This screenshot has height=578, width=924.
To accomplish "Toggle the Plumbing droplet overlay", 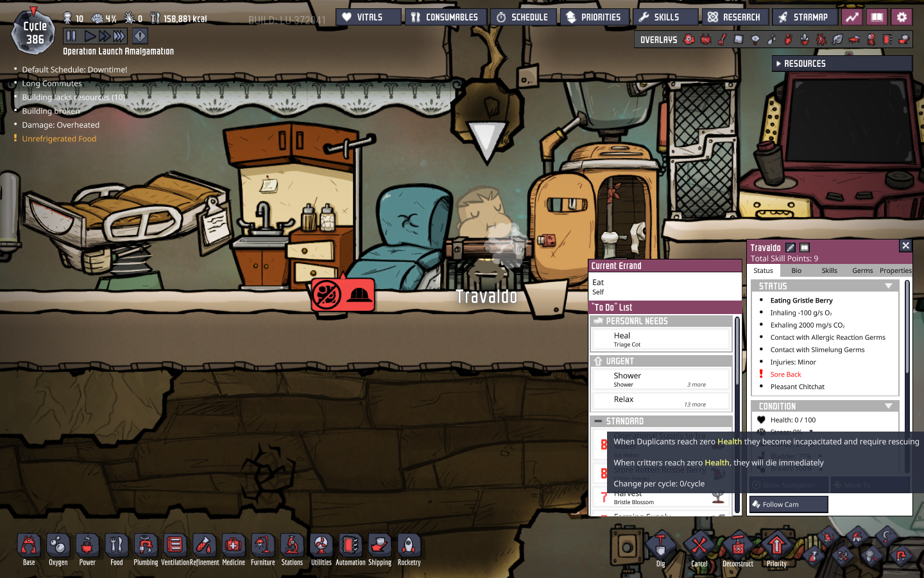I will coord(772,40).
